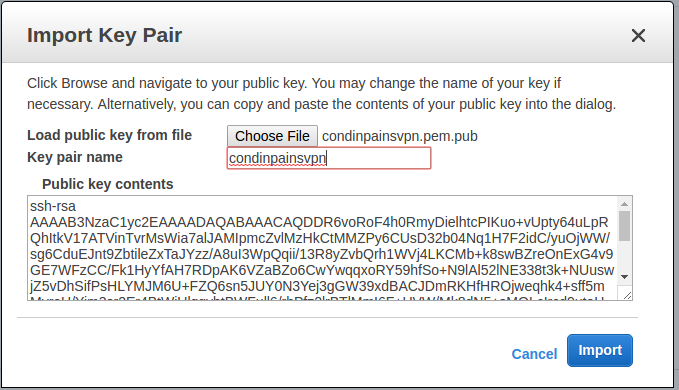Screen dimensions: 679x390
Task: Click the key contents scrollbar thumb
Action: click(x=624, y=226)
